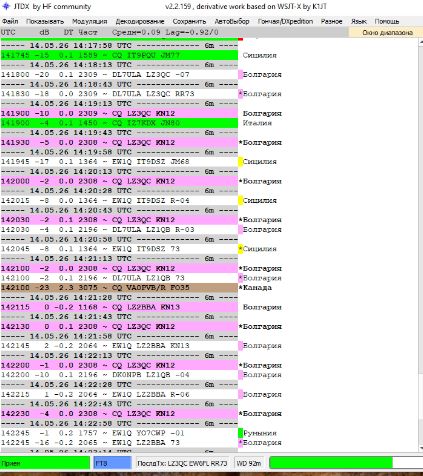423x476 pixels.
Task: Select decode line EW1Q LZ2BBA R-06
Action: 119,395
